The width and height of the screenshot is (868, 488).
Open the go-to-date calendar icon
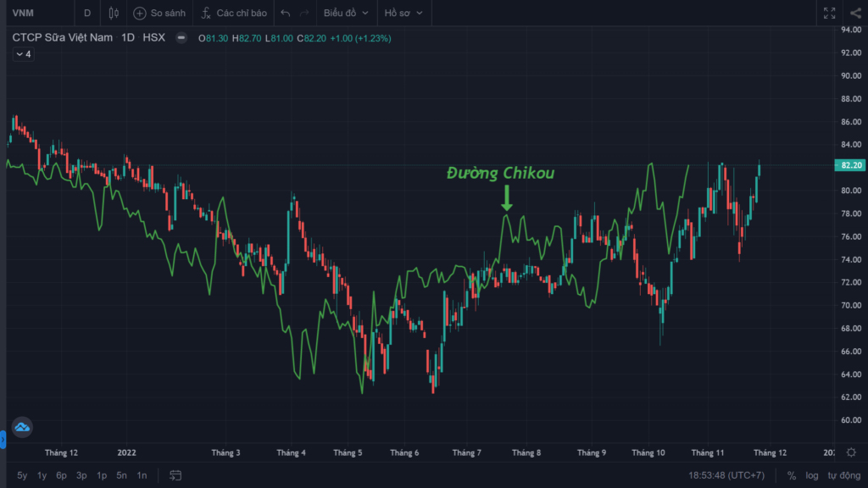[x=175, y=475]
